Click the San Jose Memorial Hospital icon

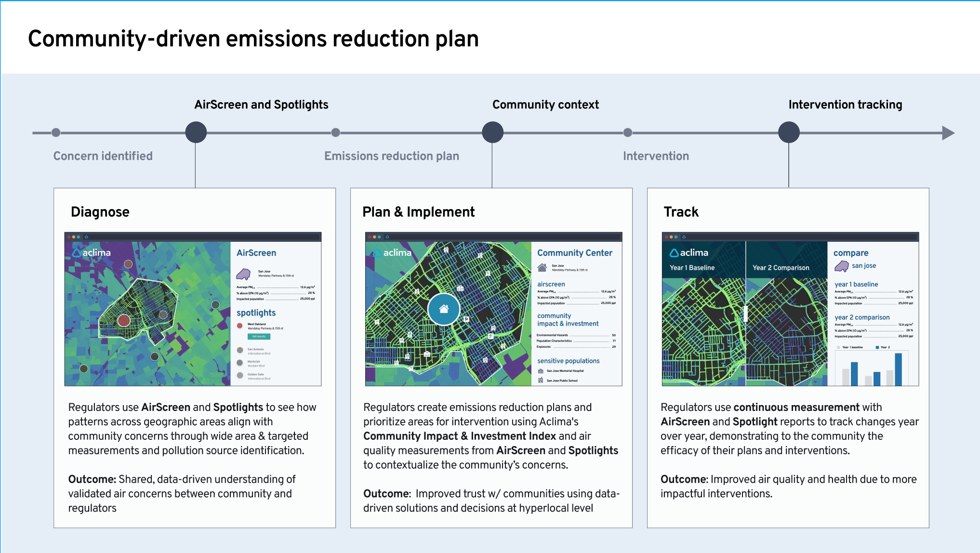coord(541,371)
